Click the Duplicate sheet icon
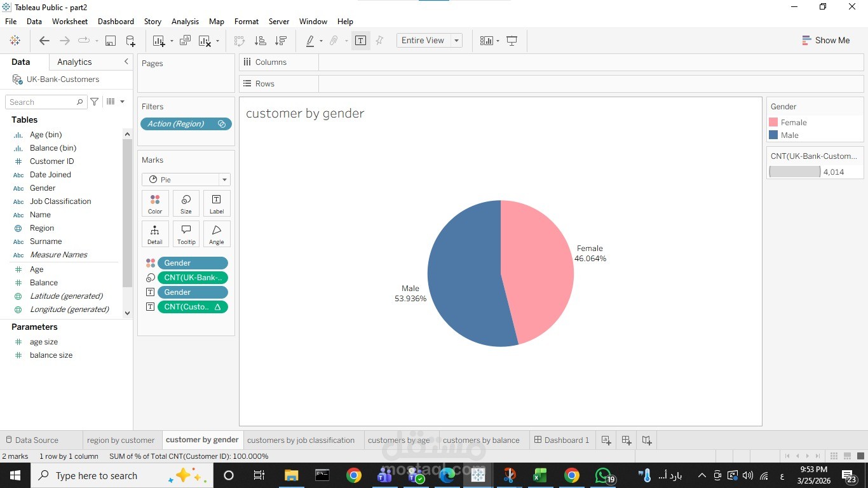The width and height of the screenshot is (868, 488). (x=185, y=41)
